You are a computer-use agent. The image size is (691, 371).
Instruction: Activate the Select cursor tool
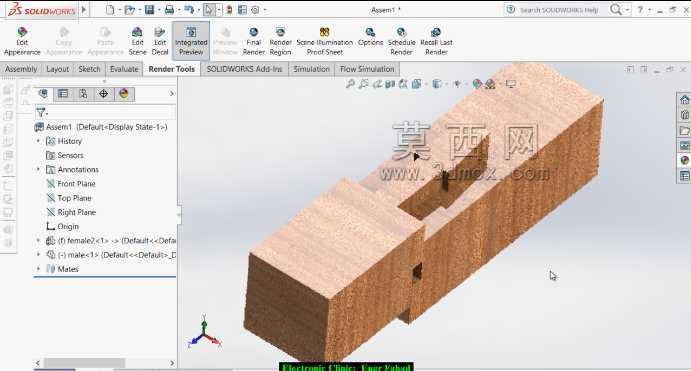[x=209, y=10]
